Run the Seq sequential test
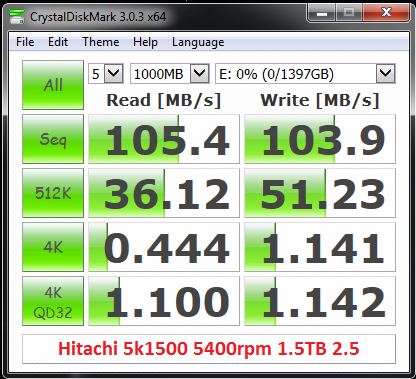Viewport: 416px width, 379px height. coord(53,139)
